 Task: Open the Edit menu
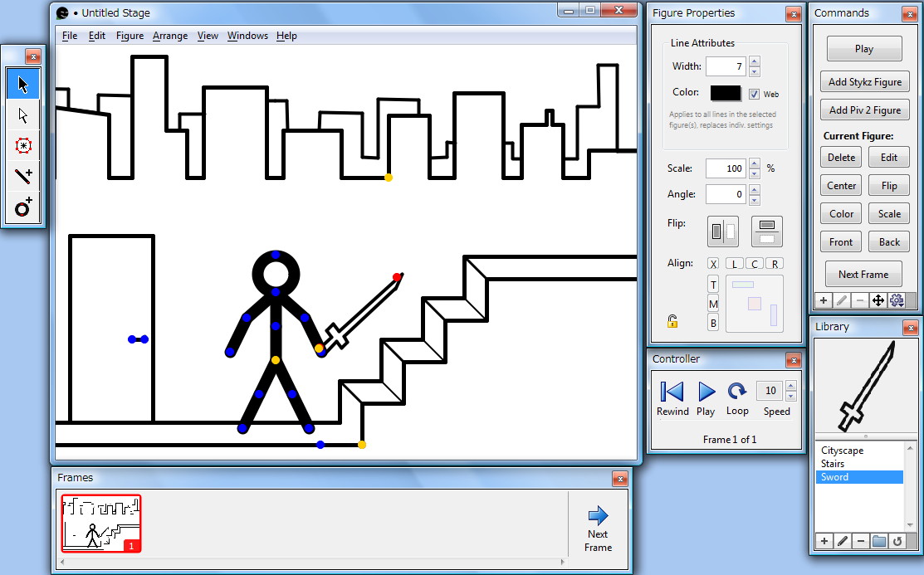tap(96, 36)
